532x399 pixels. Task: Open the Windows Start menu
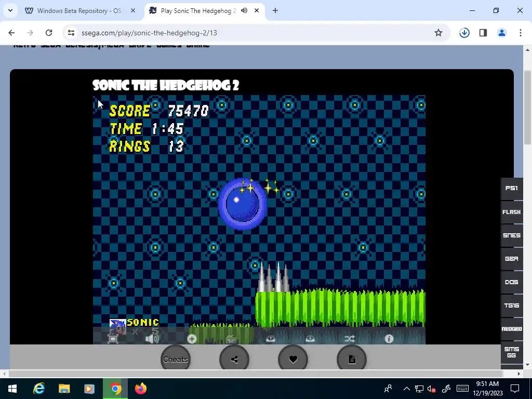(x=12, y=389)
